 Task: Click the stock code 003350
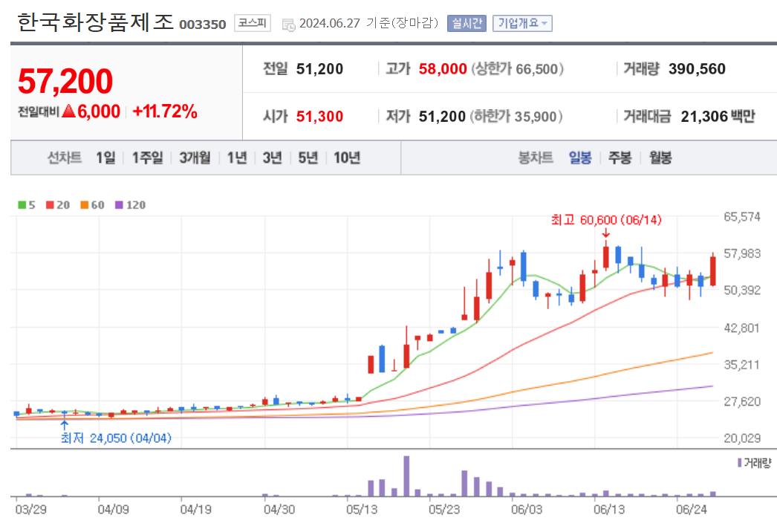(202, 25)
